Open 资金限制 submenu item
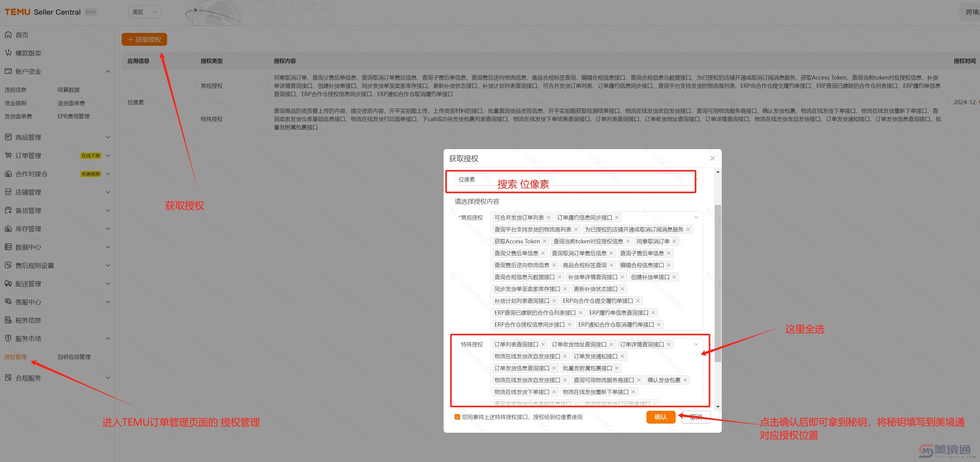 point(15,103)
